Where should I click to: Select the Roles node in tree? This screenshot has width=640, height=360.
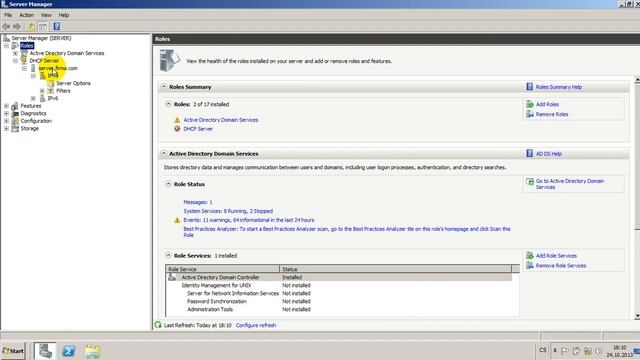coord(27,46)
